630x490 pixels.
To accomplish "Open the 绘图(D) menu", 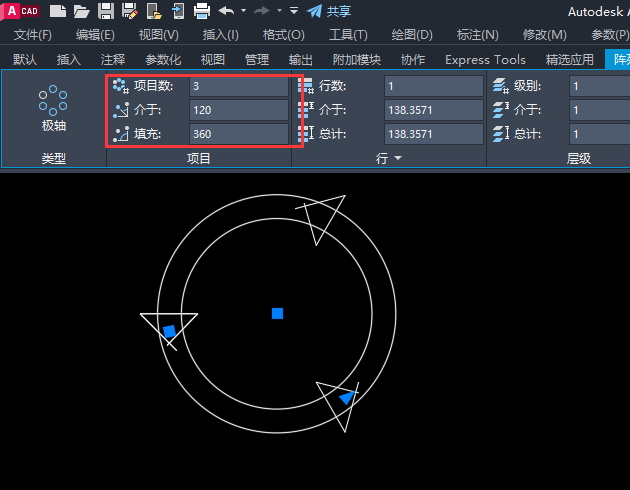I will (411, 35).
